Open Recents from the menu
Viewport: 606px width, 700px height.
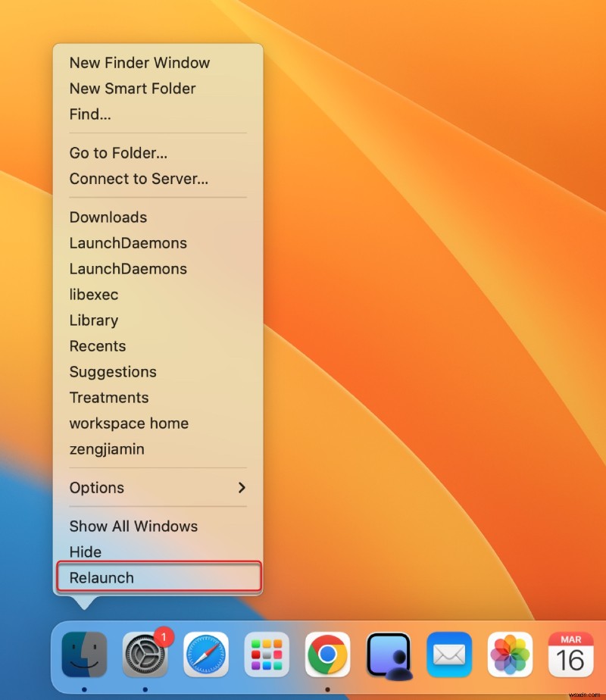(158, 346)
